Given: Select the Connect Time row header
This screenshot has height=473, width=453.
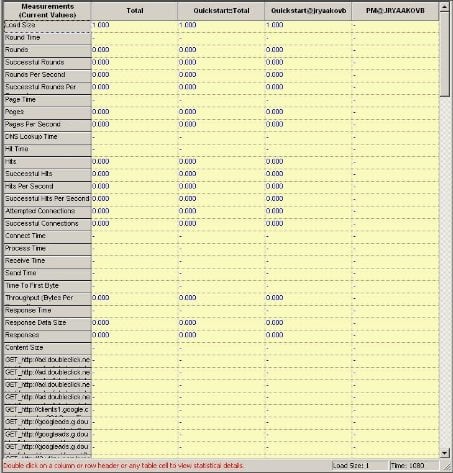Looking at the screenshot, I should click(x=47, y=237).
